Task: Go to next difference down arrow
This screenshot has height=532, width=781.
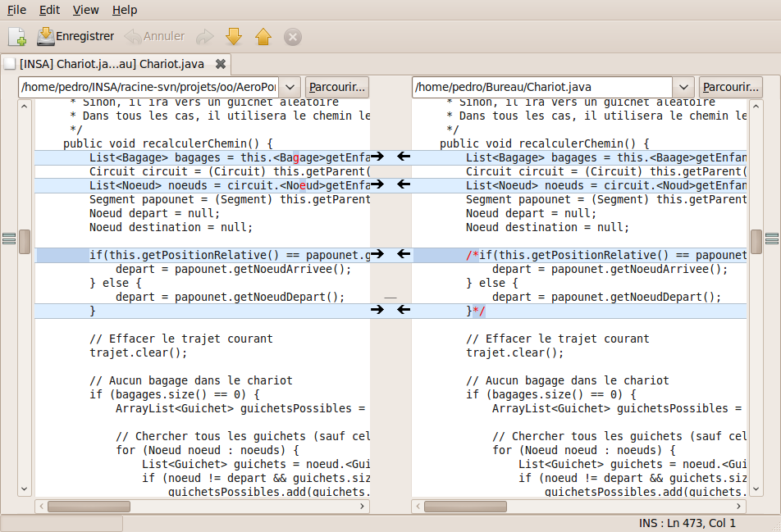Action: (x=234, y=37)
